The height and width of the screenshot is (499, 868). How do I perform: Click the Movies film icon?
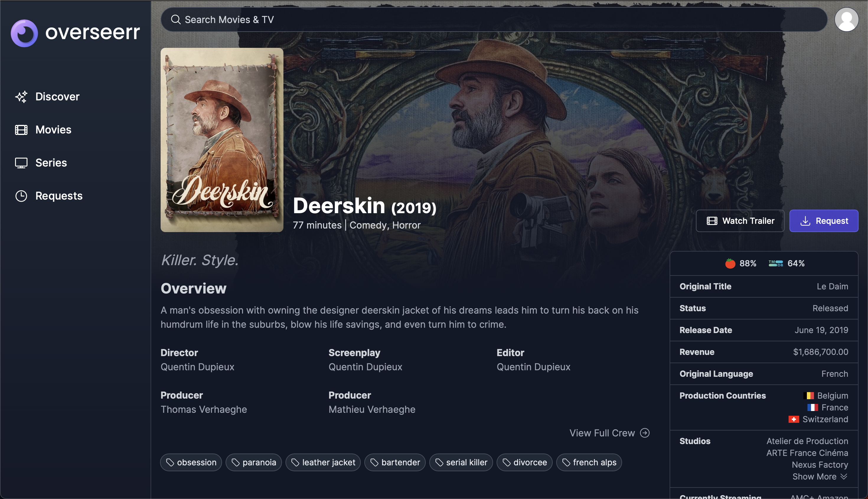click(x=21, y=130)
